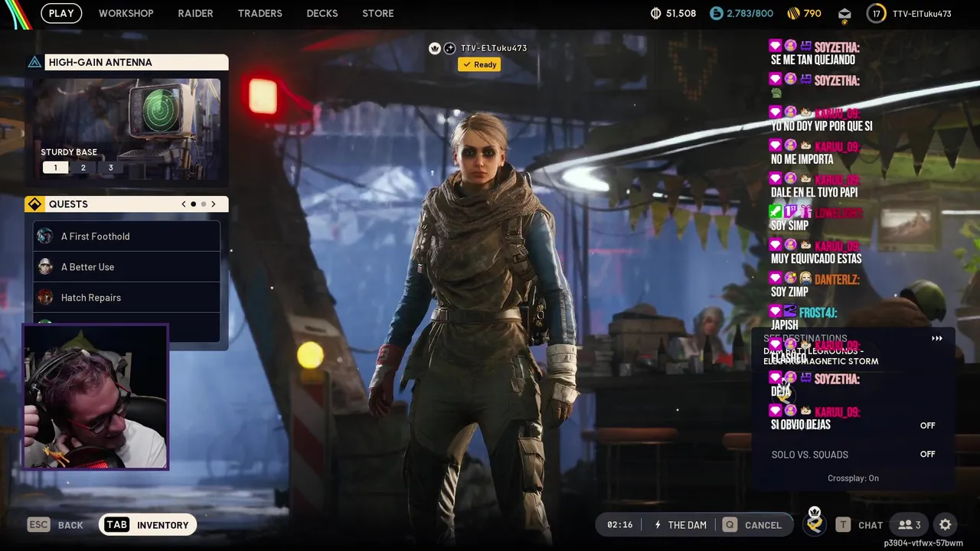Click the coin currency icon beside 51,508
This screenshot has height=551, width=980.
656,13
